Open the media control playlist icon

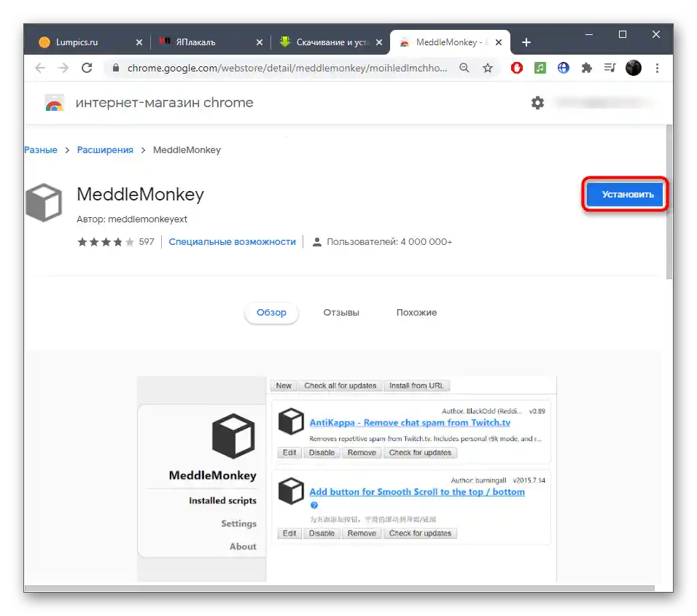click(x=610, y=68)
